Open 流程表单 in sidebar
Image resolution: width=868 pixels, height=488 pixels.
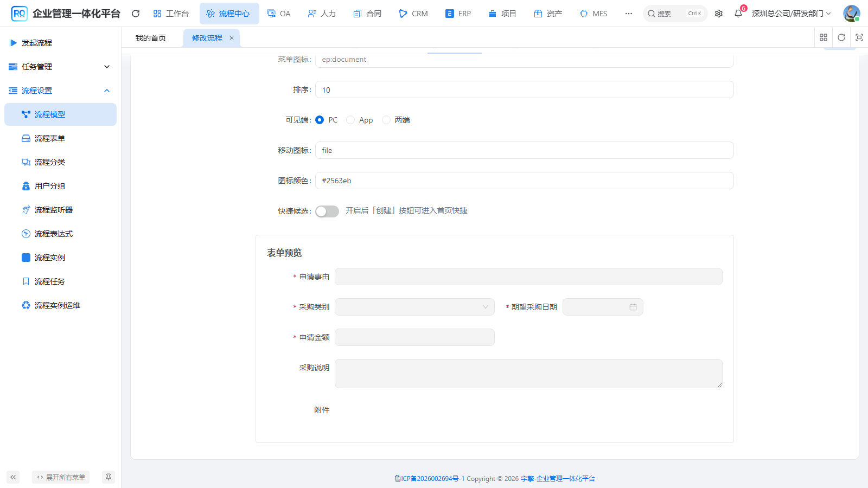tap(61, 138)
